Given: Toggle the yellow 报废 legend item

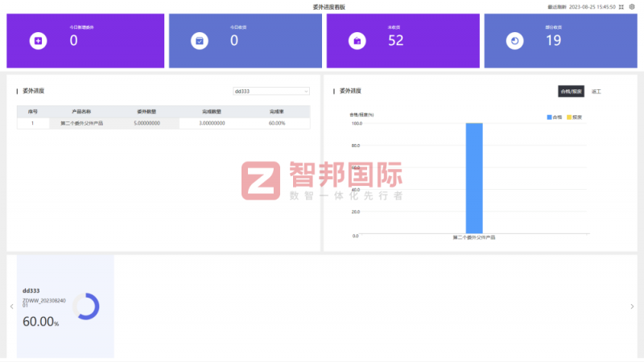Looking at the screenshot, I should click(x=573, y=117).
